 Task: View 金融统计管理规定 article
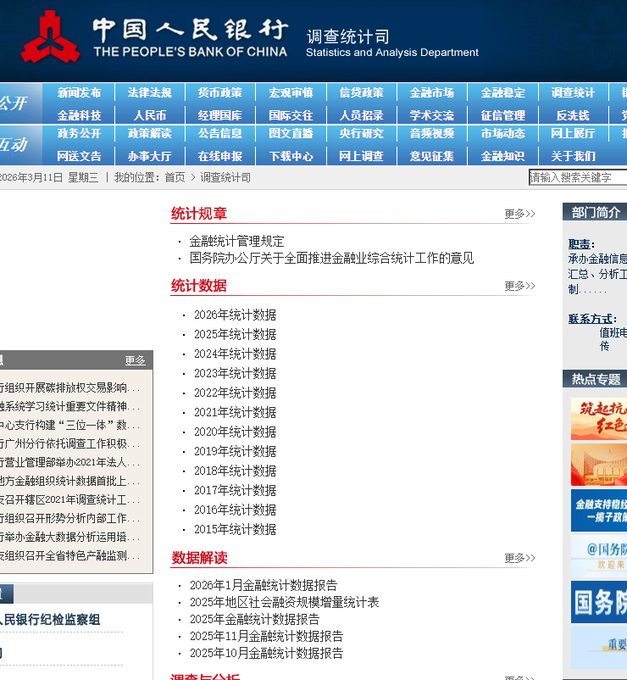pos(237,241)
